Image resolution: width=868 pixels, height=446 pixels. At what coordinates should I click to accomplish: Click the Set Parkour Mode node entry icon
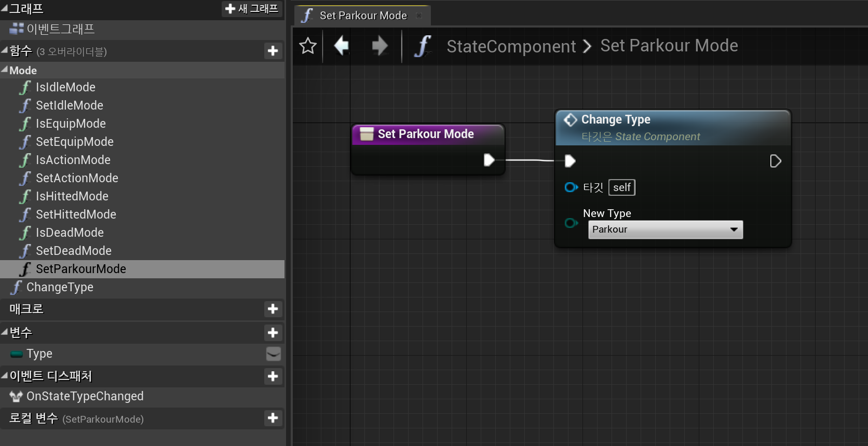(x=367, y=134)
